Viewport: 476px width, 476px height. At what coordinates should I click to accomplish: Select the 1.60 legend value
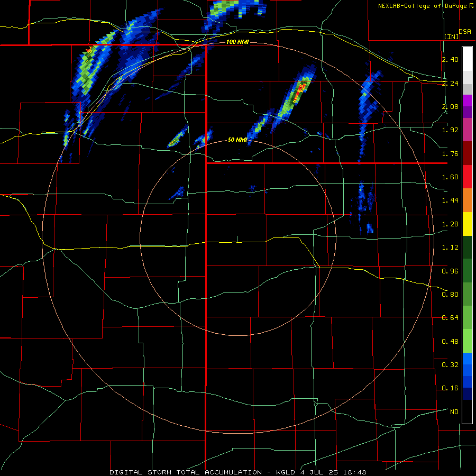450,177
